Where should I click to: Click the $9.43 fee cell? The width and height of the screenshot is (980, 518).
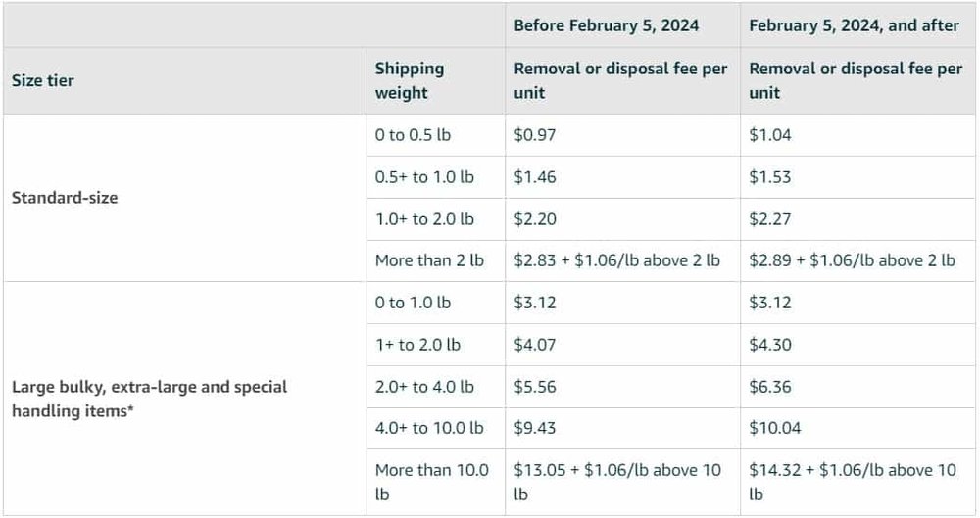(x=534, y=428)
